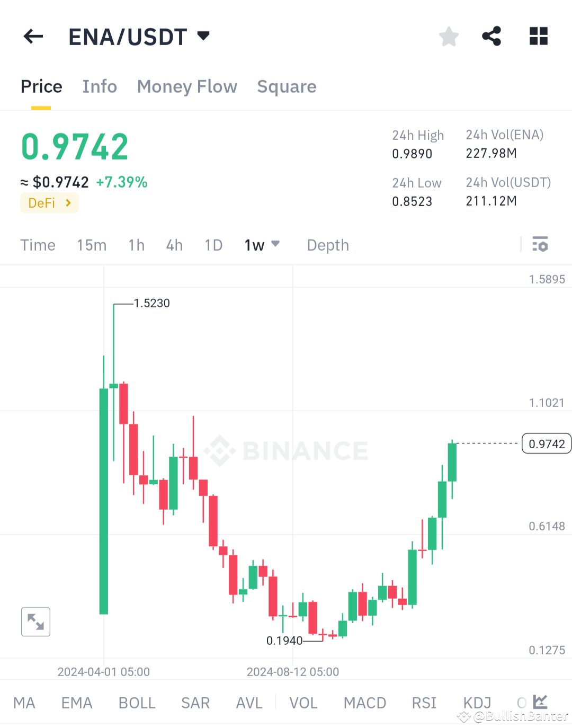Image resolution: width=572 pixels, height=728 pixels.
Task: Select the RSI indicator
Action: pyautogui.click(x=424, y=702)
